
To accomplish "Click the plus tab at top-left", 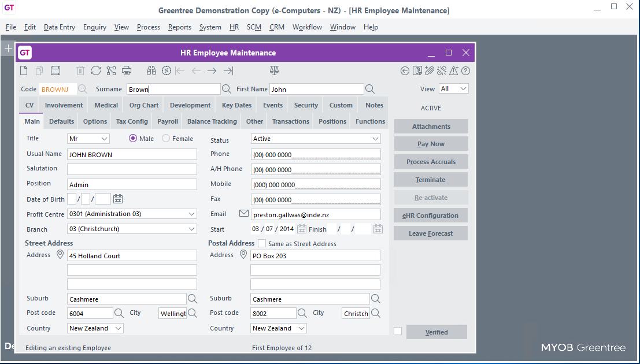I will 8,49.
